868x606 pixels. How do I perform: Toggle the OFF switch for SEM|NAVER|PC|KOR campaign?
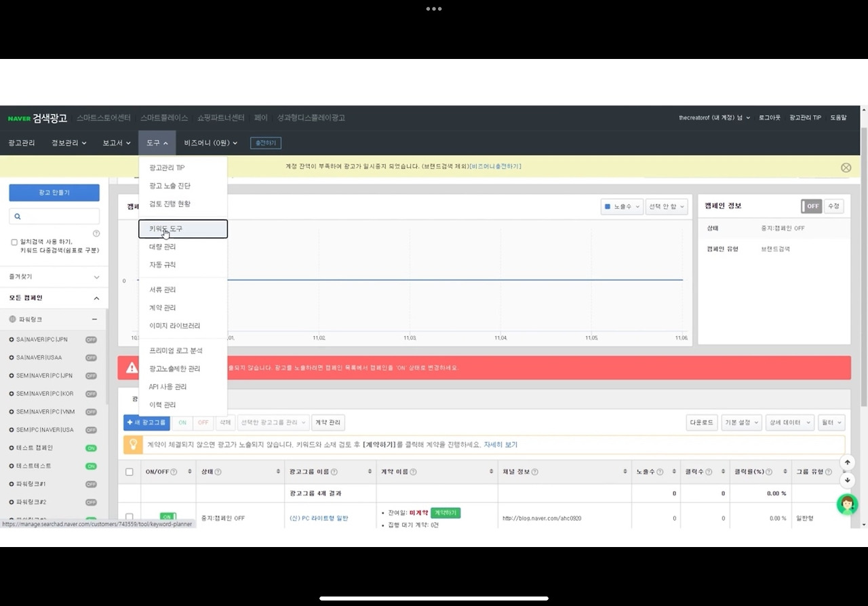click(91, 394)
